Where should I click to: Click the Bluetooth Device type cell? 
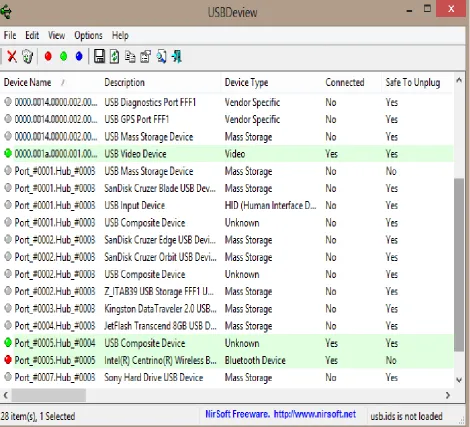255,360
